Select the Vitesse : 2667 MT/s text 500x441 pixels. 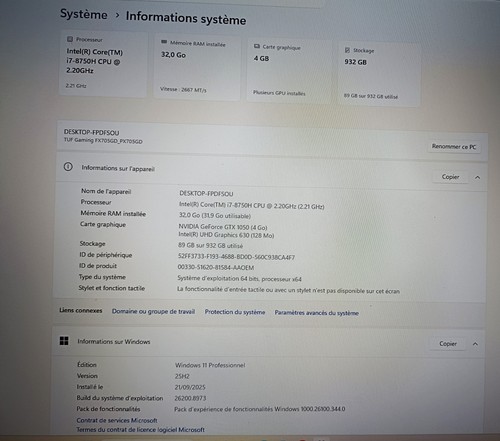[x=183, y=89]
